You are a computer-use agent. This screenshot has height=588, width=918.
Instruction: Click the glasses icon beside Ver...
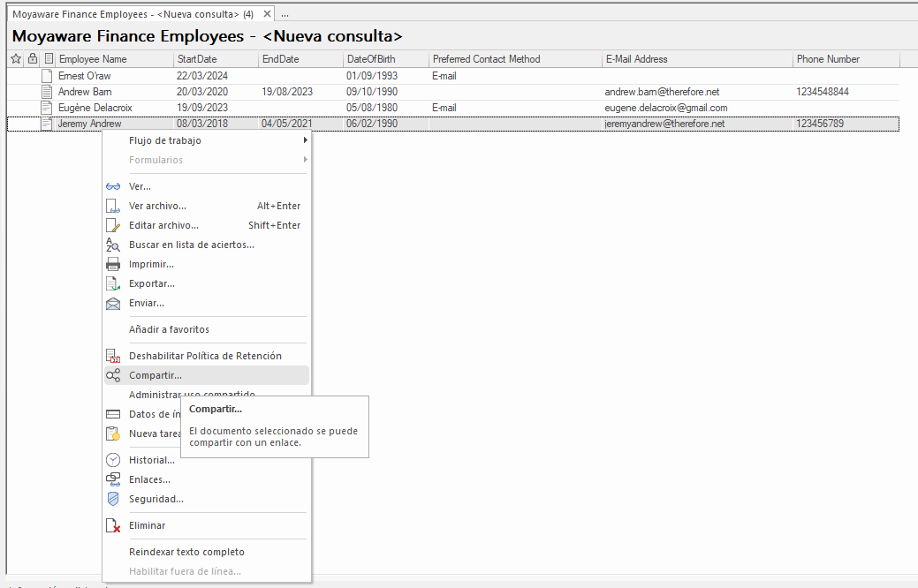point(113,186)
